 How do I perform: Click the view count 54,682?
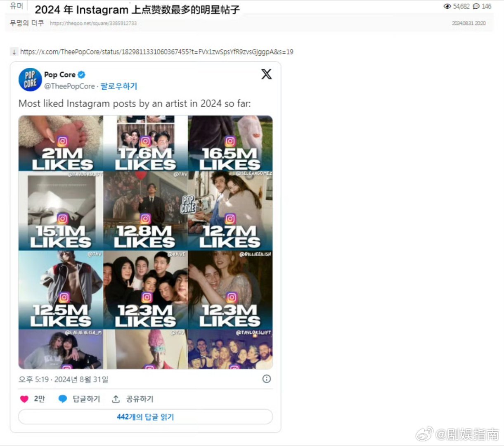[x=461, y=6]
